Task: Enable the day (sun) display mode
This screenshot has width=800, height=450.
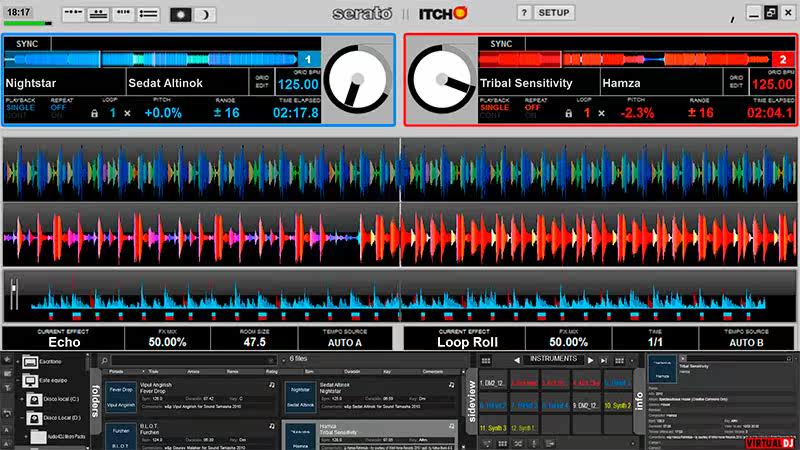Action: pos(181,14)
